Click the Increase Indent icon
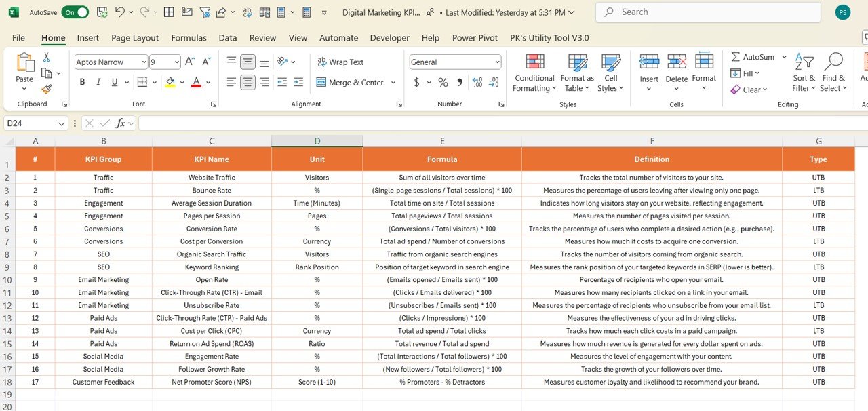 (x=298, y=82)
